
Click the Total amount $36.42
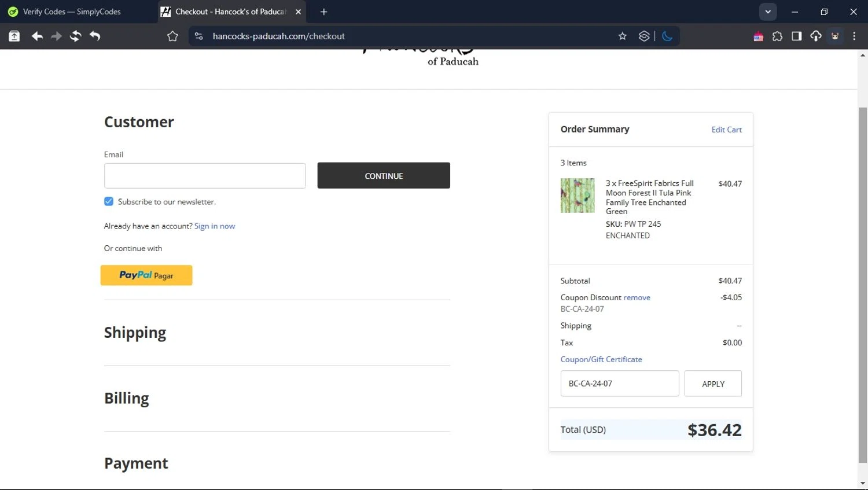point(715,430)
